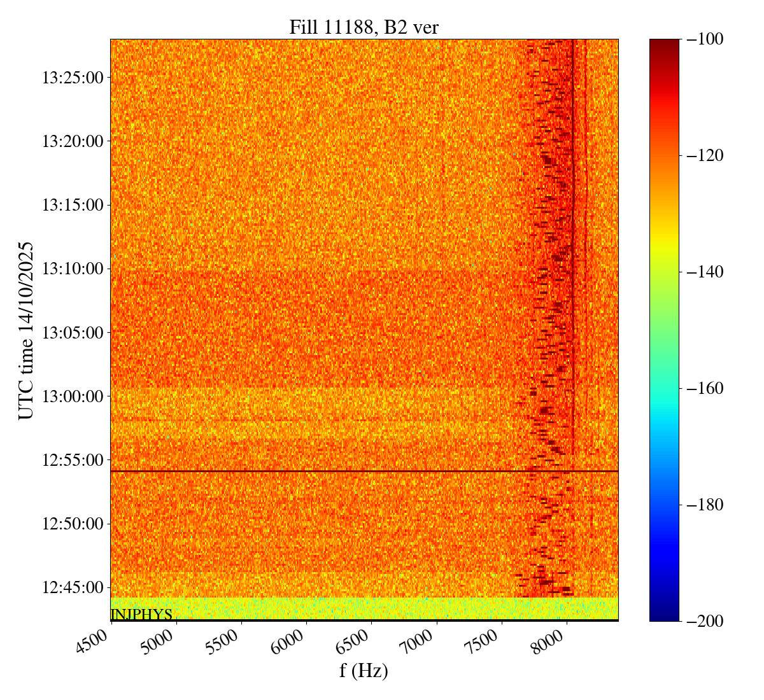Click the plot title 'Fill 11188, B2 ver'
The image size is (764, 700).
pyautogui.click(x=364, y=27)
